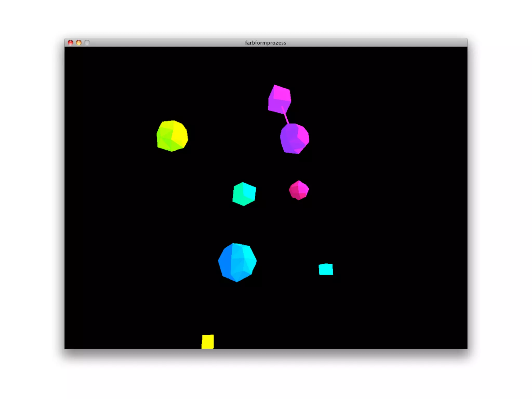532x399 pixels.
Task: Select the teal and cyan cube-like shape
Action: [244, 194]
